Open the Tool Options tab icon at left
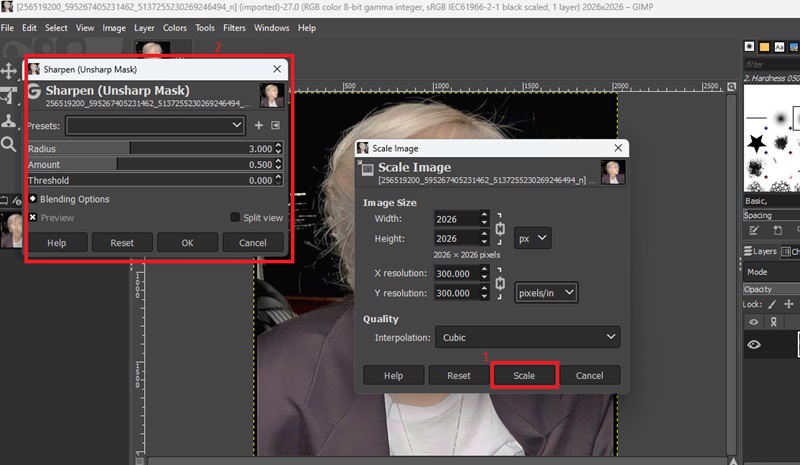800x465 pixels. pyautogui.click(x=4, y=200)
